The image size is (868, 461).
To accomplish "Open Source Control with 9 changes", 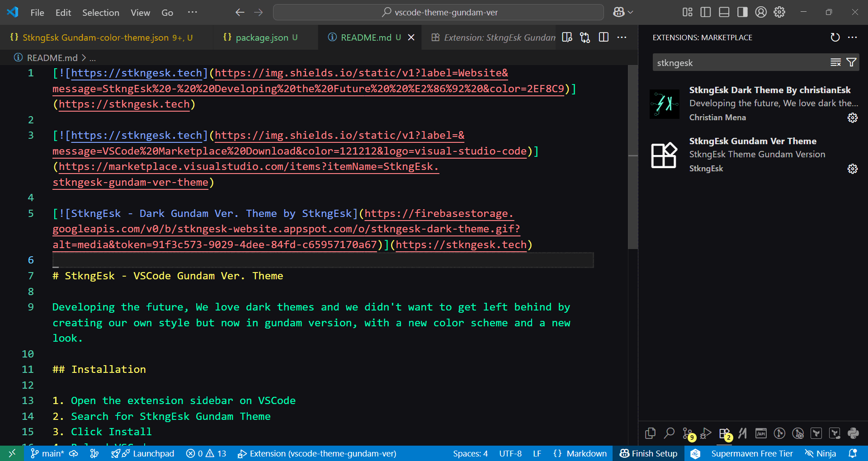I will click(688, 434).
